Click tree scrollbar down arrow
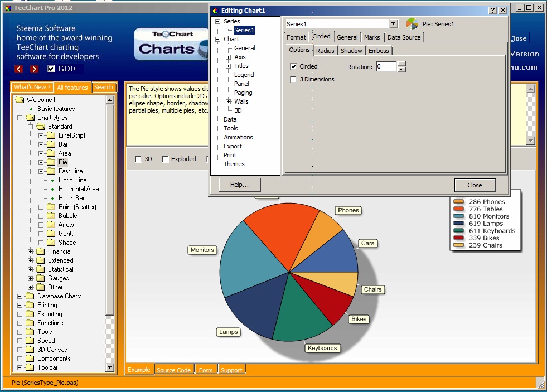547x392 pixels. pos(110,367)
